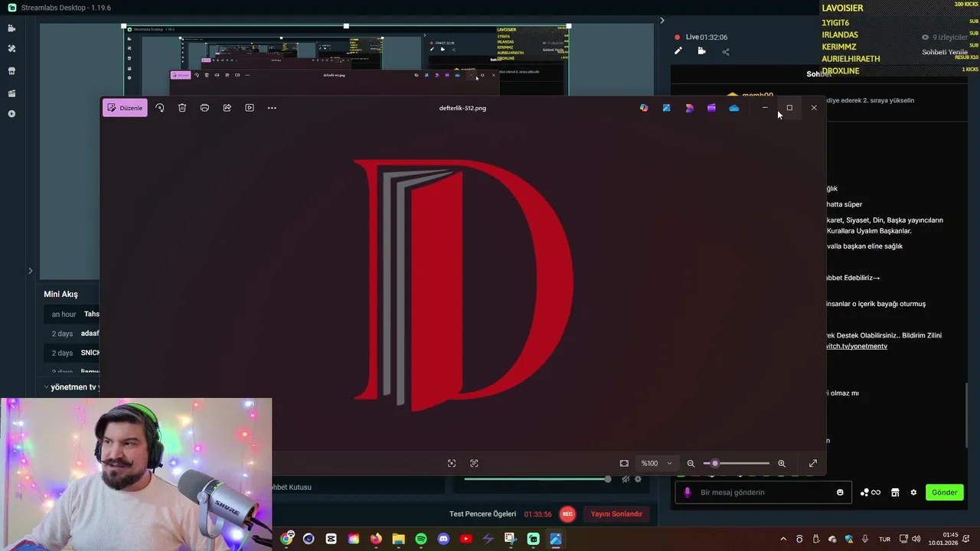980x551 pixels.
Task: Click the defterlik-512.png file title
Action: 462,108
